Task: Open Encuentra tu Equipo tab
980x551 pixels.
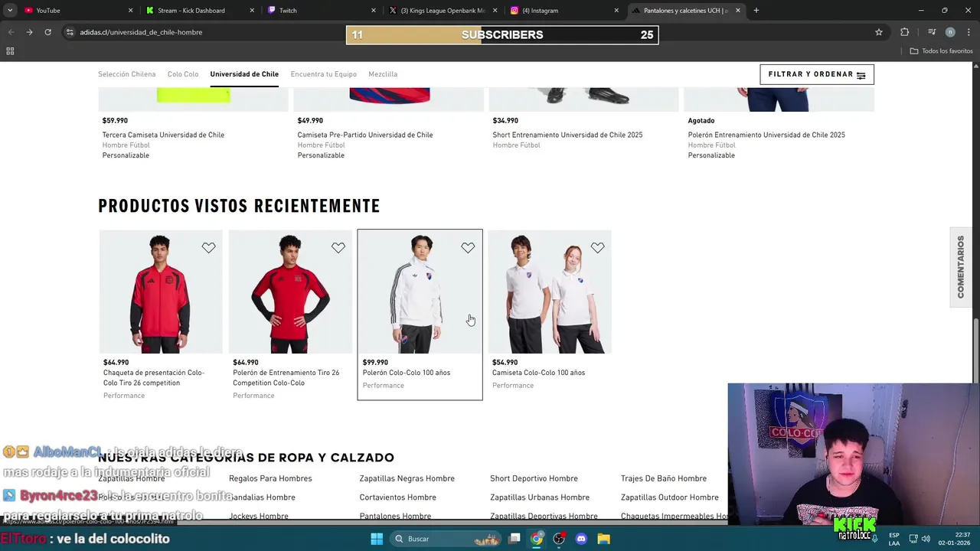Action: click(x=323, y=74)
